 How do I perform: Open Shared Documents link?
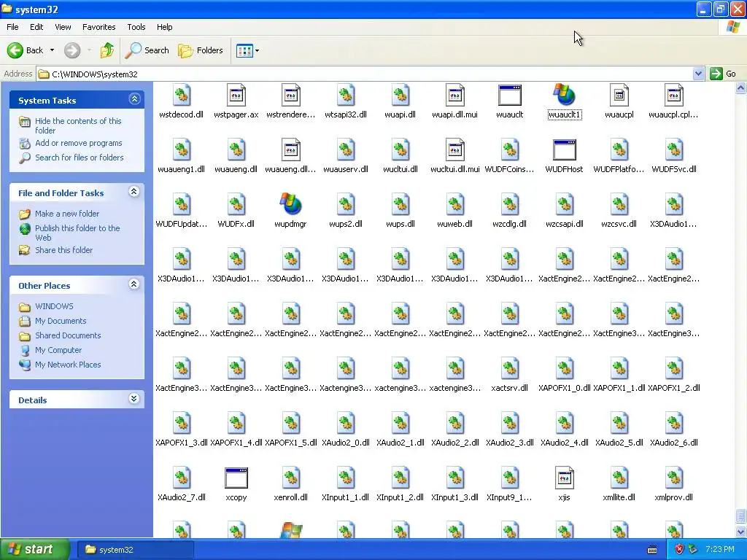tap(68, 335)
